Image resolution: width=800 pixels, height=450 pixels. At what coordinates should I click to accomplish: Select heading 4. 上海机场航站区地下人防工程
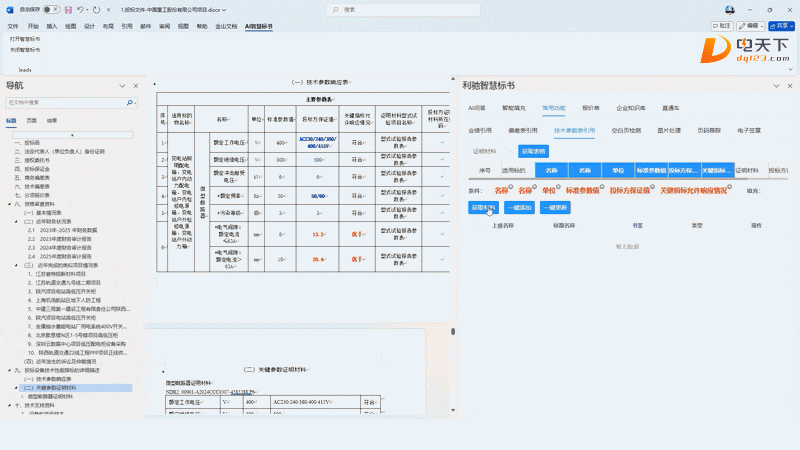[x=64, y=301]
